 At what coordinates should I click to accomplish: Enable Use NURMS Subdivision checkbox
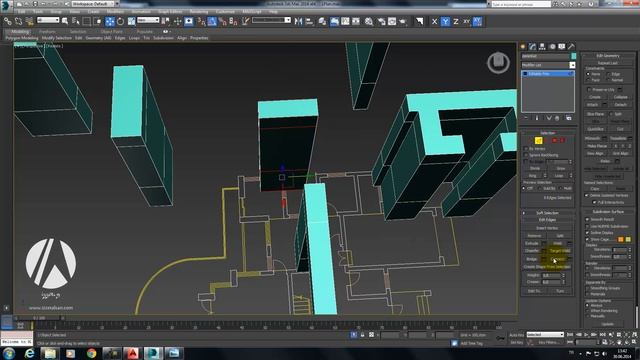click(x=587, y=226)
